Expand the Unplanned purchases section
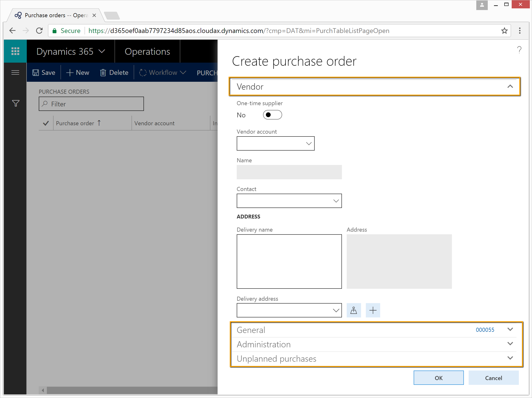This screenshot has width=532, height=398. [x=510, y=358]
